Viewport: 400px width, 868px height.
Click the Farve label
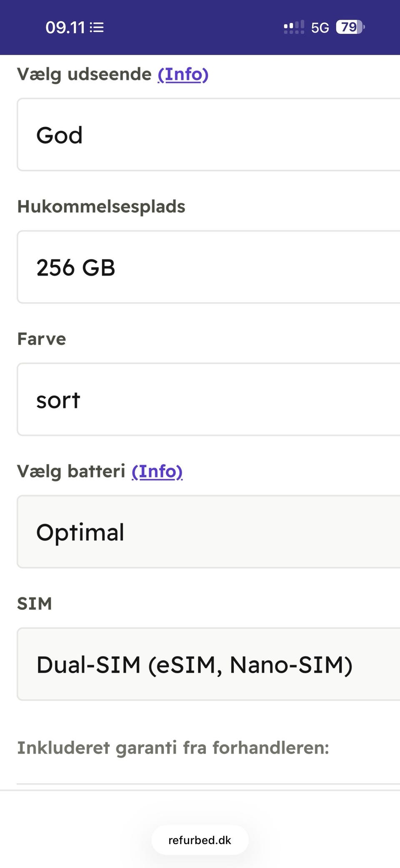point(42,339)
